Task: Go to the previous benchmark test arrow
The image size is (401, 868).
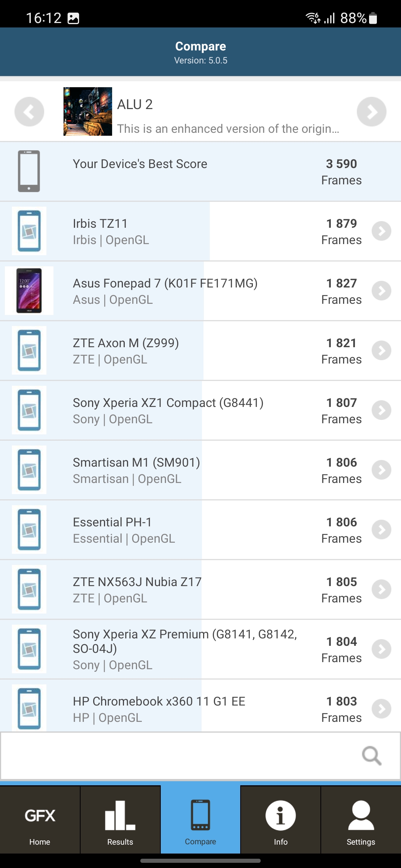Action: (x=29, y=112)
